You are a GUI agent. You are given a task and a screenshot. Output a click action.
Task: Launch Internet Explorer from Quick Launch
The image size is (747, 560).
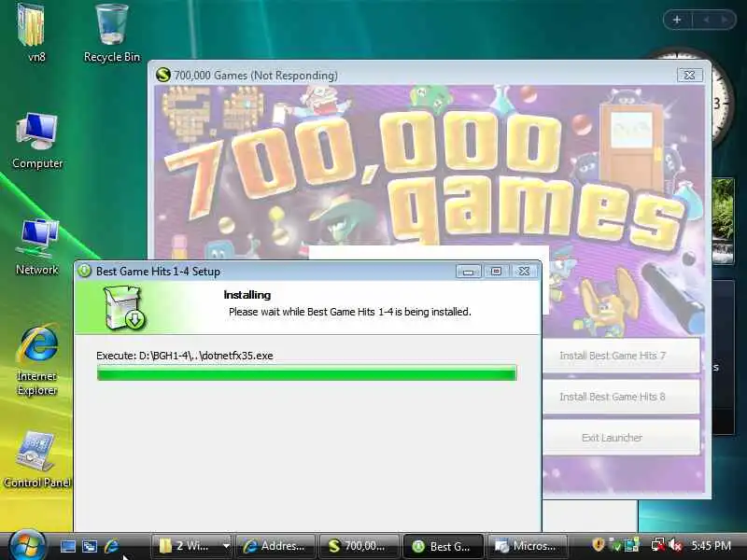click(111, 546)
